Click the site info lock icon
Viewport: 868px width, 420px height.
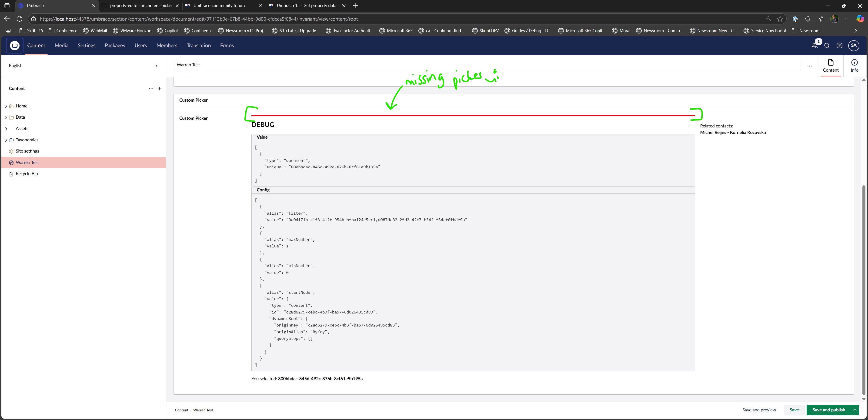coord(33,19)
